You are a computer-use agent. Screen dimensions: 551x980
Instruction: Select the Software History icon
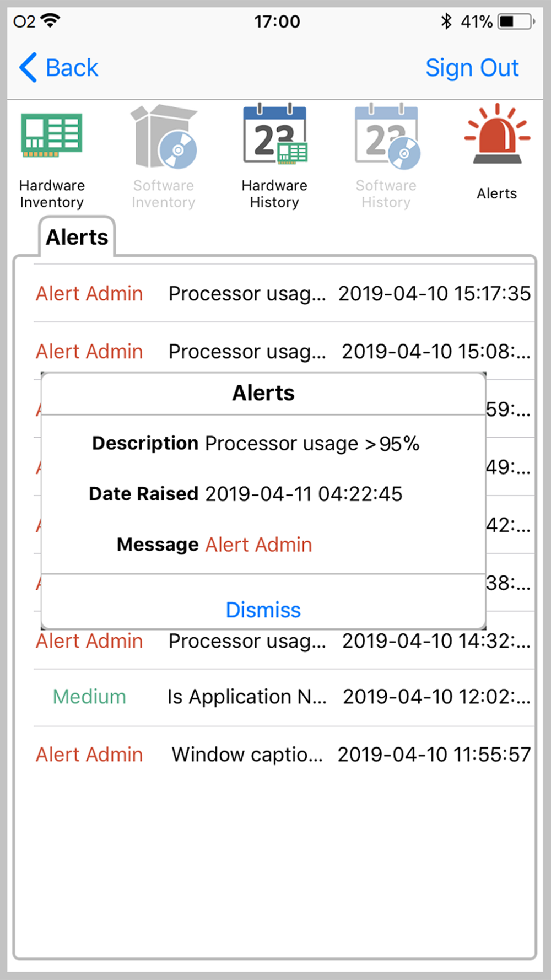[387, 136]
